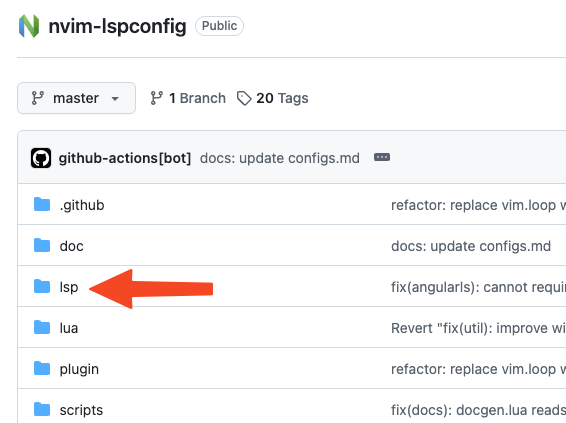Viewport: 566px width, 423px height.
Task: Open the lsp directory name
Action: [x=69, y=287]
